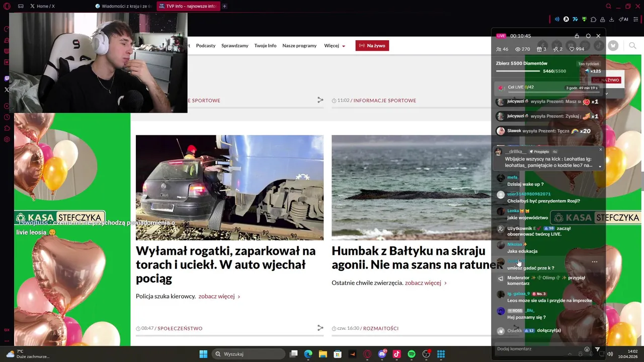Open the train crash car thumbnail

(x=229, y=188)
